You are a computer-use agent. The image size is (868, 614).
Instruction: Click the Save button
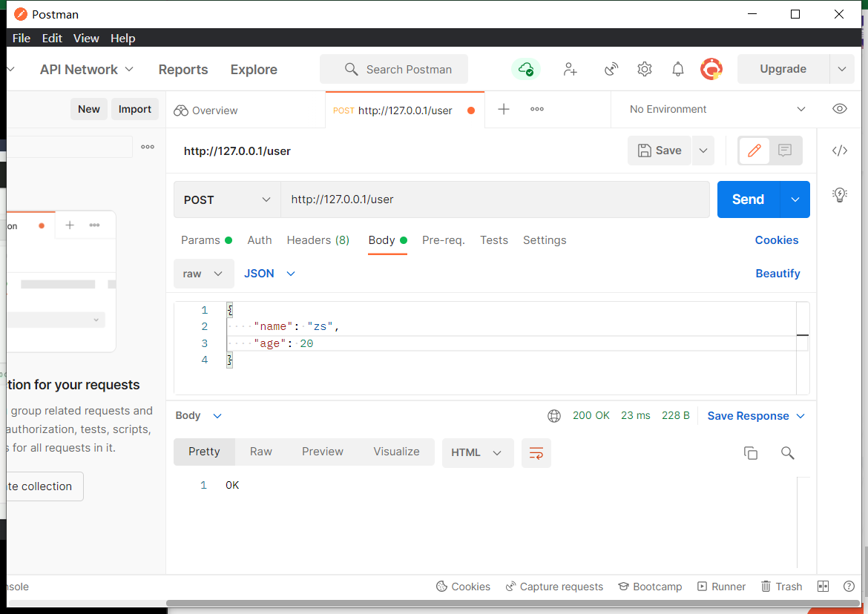(x=659, y=151)
